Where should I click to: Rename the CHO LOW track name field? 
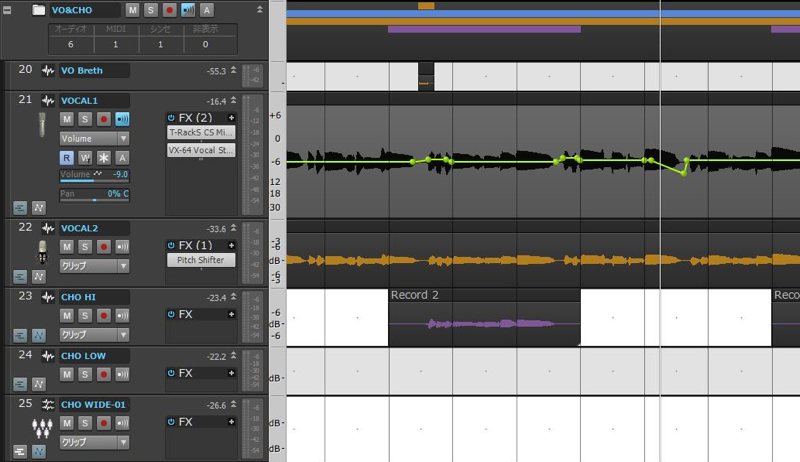[x=94, y=356]
